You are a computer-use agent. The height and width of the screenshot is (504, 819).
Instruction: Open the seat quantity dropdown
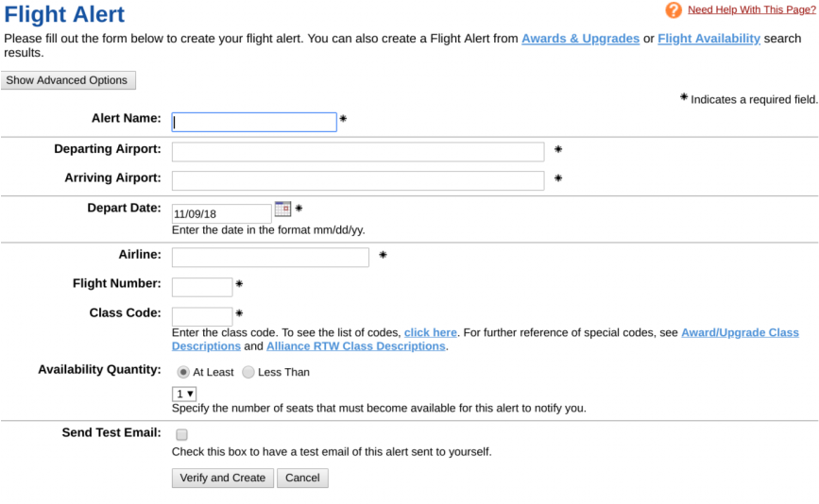(x=184, y=394)
